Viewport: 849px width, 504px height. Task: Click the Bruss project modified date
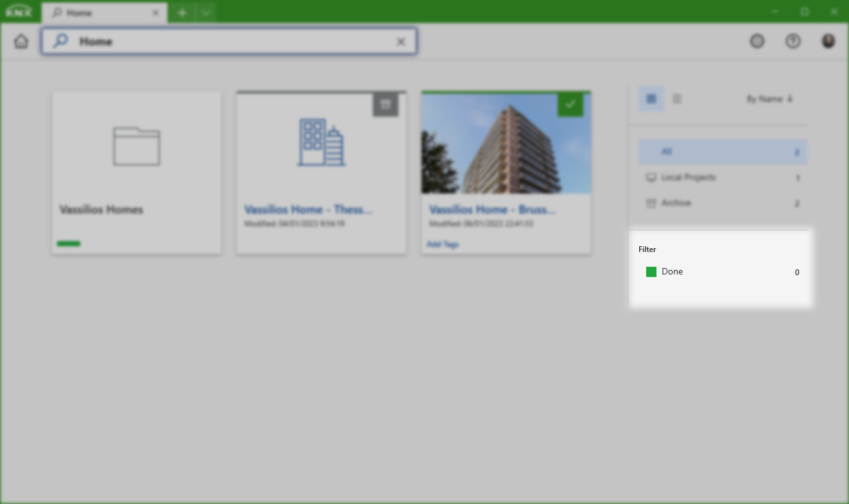pos(481,224)
